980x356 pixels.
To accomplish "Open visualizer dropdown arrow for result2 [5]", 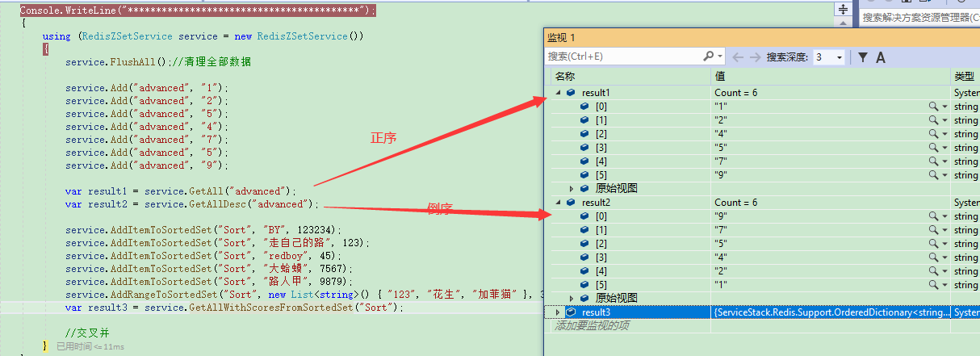I will 944,285.
